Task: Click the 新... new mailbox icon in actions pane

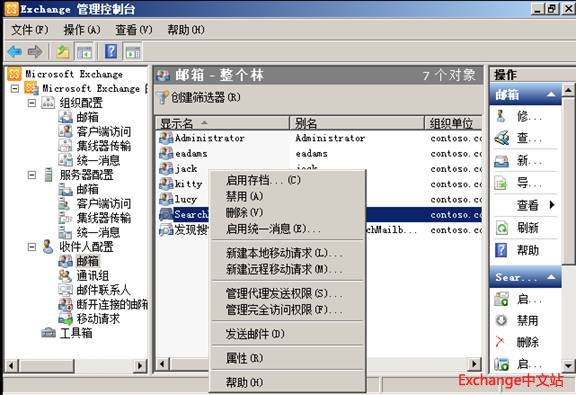Action: coord(501,161)
